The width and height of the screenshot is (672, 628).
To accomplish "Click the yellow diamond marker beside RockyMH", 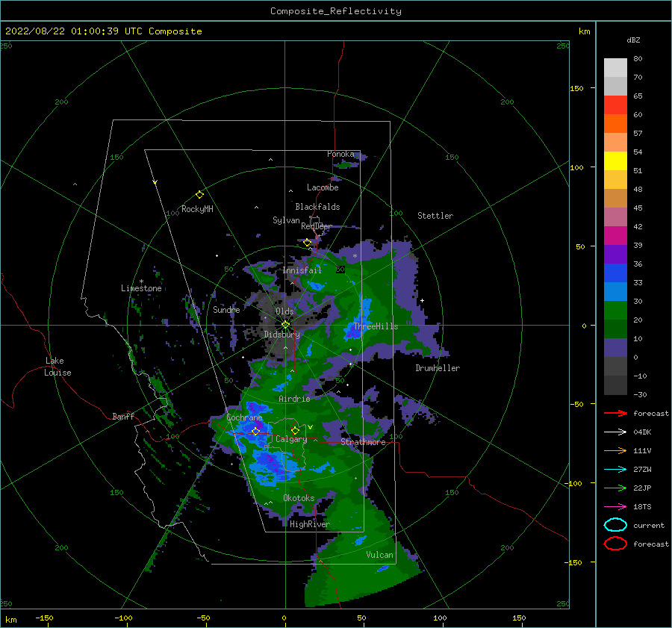I will [199, 195].
